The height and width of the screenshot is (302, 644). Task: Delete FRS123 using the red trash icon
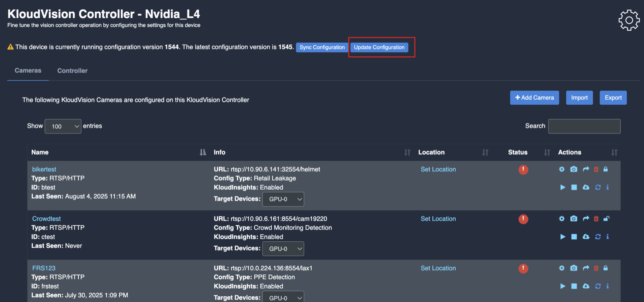pos(596,268)
